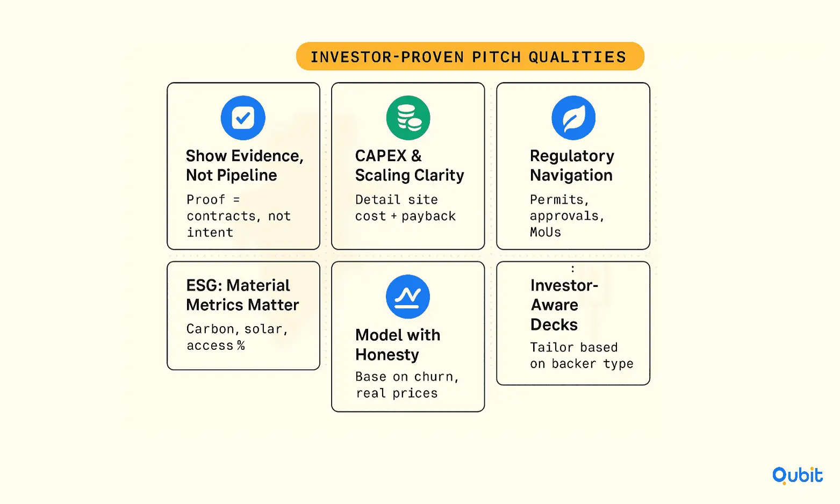840x504 pixels.
Task: Click the white check box inside blue circle
Action: (x=243, y=118)
